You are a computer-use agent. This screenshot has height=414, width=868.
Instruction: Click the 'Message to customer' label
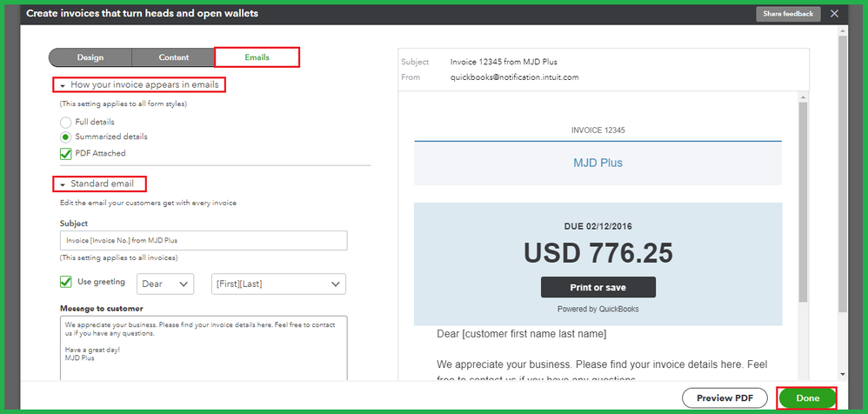[101, 308]
